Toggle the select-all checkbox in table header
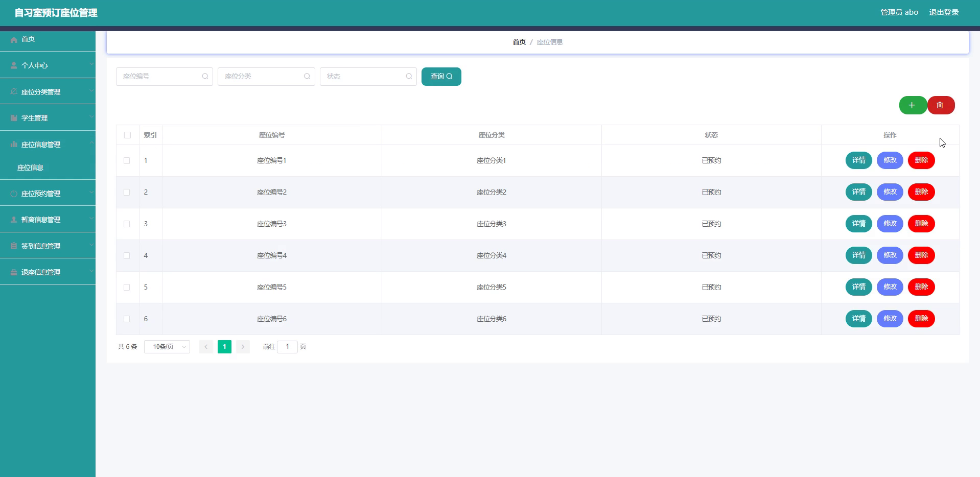The width and height of the screenshot is (980, 477). 127,135
